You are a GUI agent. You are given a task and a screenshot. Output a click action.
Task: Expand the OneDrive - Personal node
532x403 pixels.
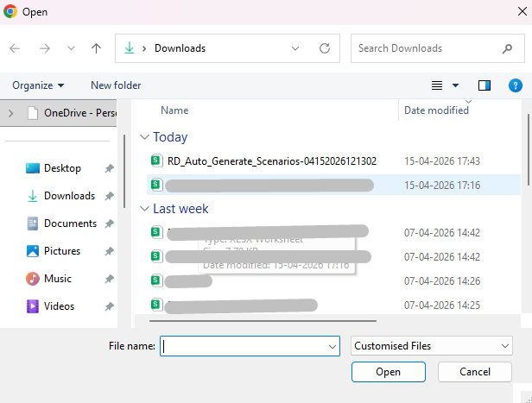tap(11, 113)
